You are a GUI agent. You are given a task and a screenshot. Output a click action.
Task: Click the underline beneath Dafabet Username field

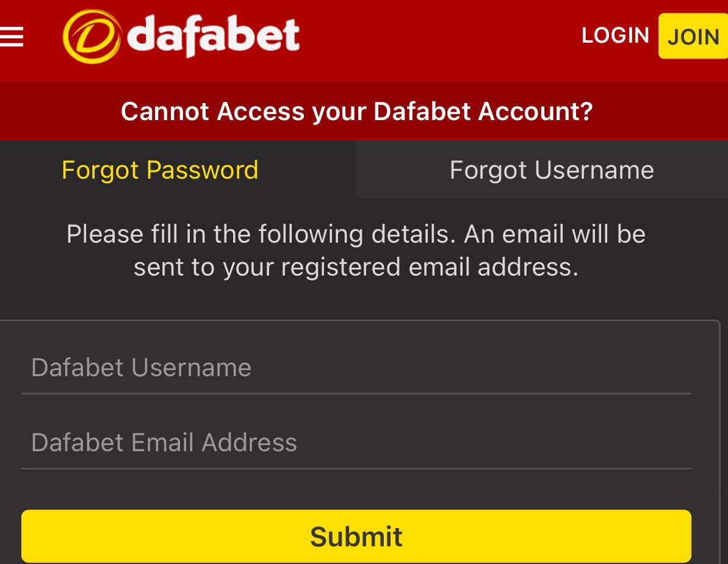tap(356, 394)
